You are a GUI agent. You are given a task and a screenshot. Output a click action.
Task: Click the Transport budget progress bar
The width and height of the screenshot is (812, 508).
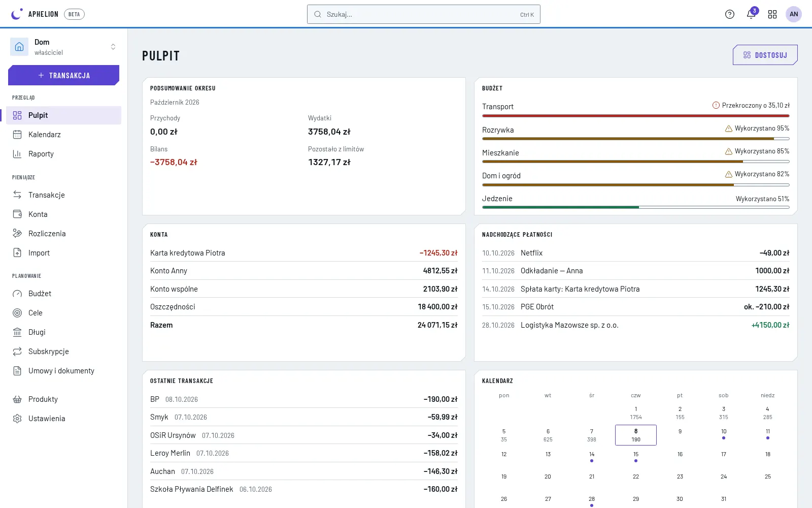[x=636, y=116]
